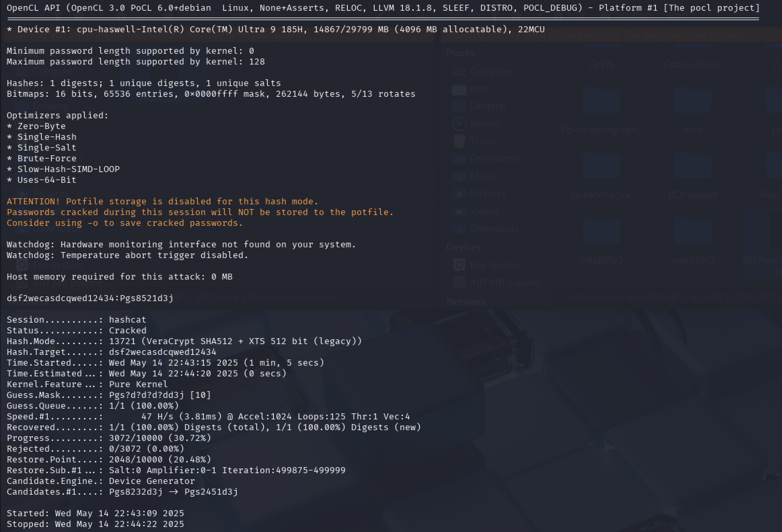Screen dimensions: 782x532
Task: Click the Hash.Mode 13721 VeraCrypt line
Action: pos(184,341)
